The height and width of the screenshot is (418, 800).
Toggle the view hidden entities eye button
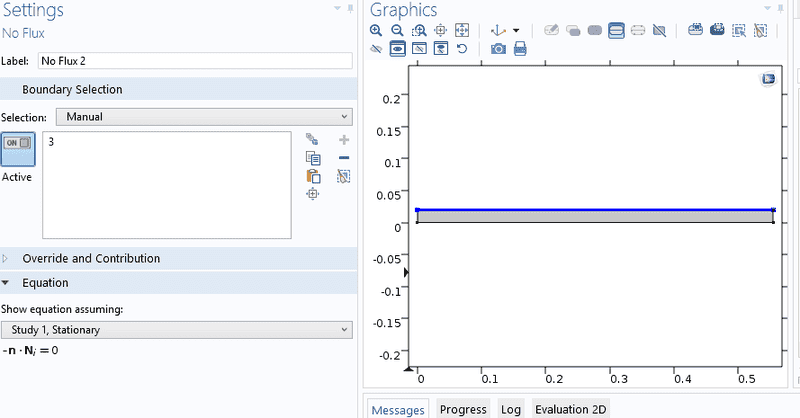point(397,48)
